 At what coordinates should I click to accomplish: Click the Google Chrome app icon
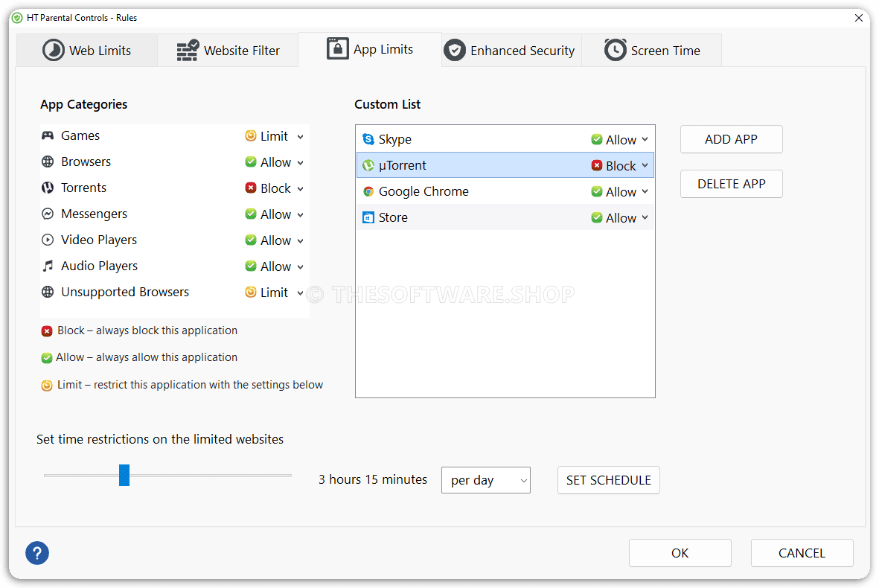[368, 191]
